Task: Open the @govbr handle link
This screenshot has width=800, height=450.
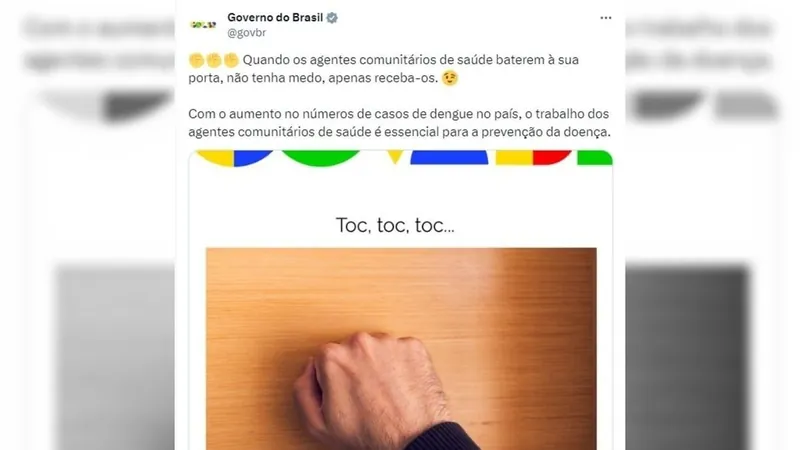Action: pos(246,33)
